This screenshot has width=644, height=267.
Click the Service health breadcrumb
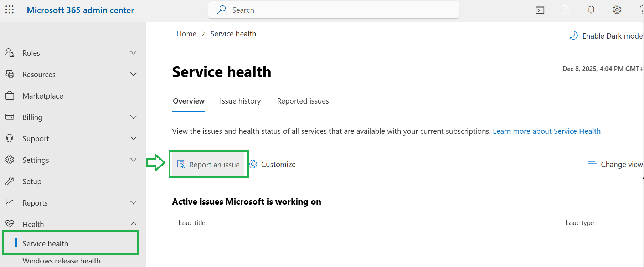233,34
